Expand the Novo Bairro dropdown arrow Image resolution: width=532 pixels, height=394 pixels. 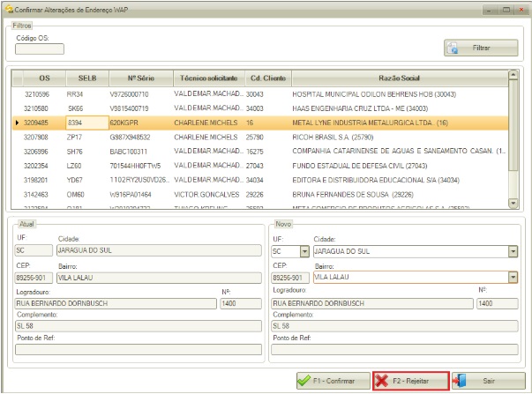(513, 277)
